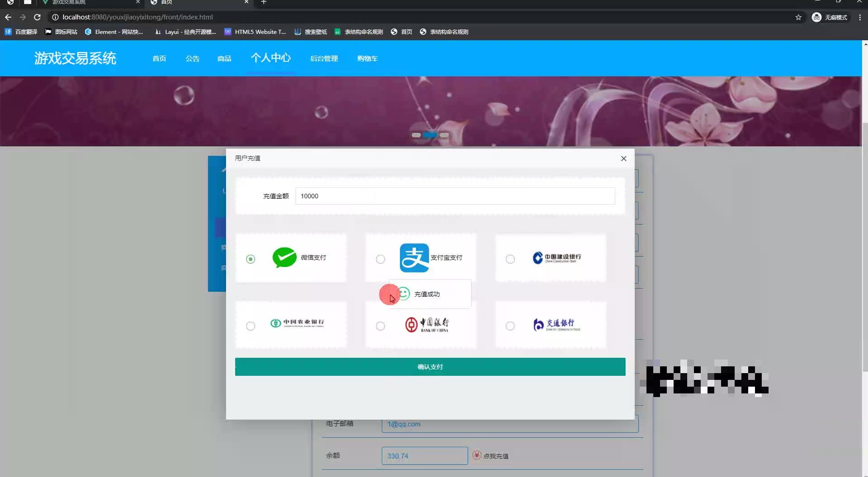Click the 点我充值 recharge link

[x=495, y=456]
